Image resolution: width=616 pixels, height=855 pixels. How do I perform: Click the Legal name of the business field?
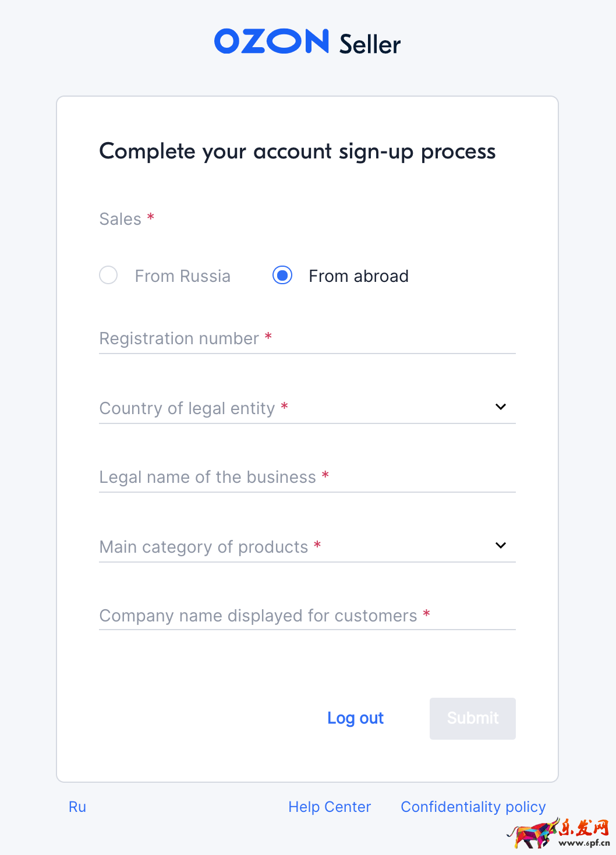(307, 477)
